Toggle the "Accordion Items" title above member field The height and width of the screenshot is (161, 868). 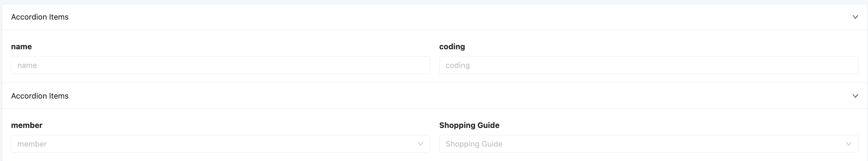(x=40, y=96)
